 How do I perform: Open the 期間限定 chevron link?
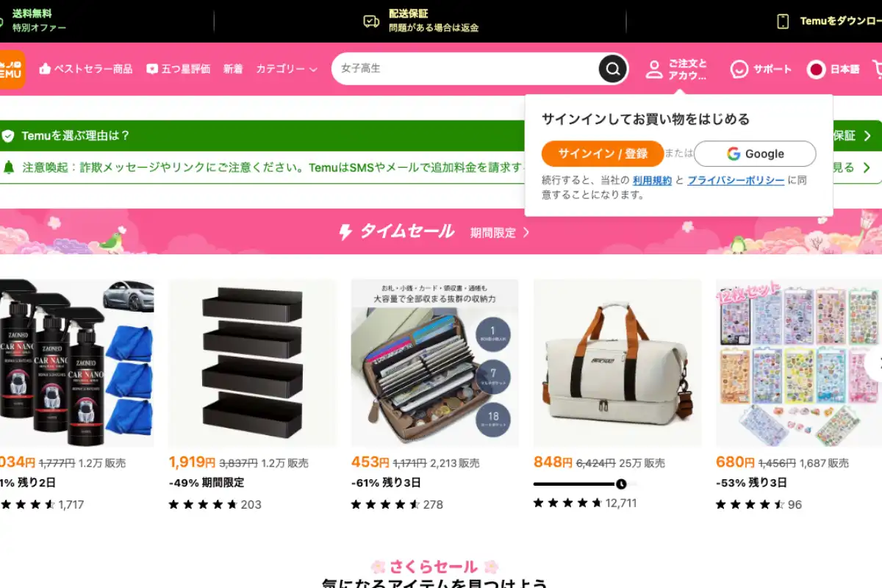tap(500, 232)
